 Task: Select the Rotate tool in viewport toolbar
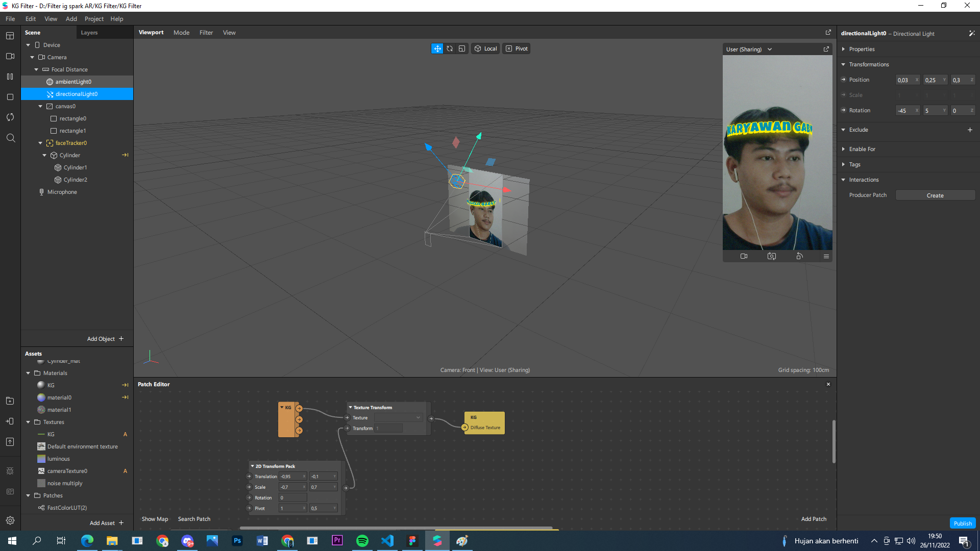click(x=450, y=48)
